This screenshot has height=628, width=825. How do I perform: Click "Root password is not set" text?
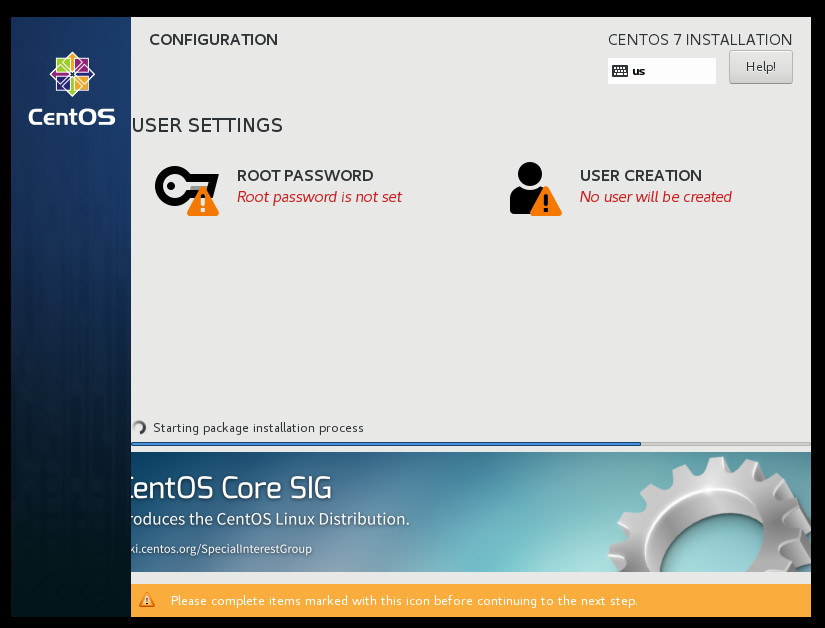click(319, 197)
